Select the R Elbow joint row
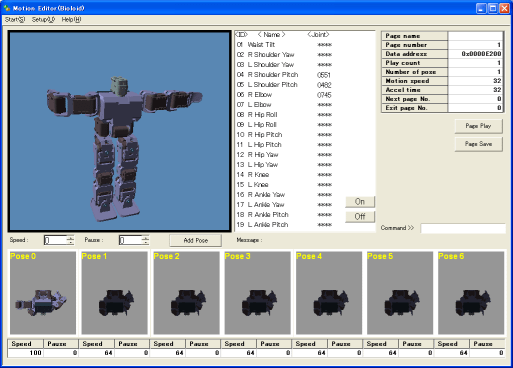513x368 pixels. point(284,95)
